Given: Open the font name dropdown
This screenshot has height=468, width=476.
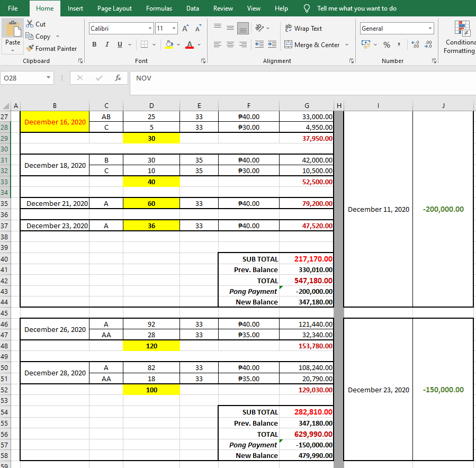Looking at the screenshot, I should click(150, 28).
